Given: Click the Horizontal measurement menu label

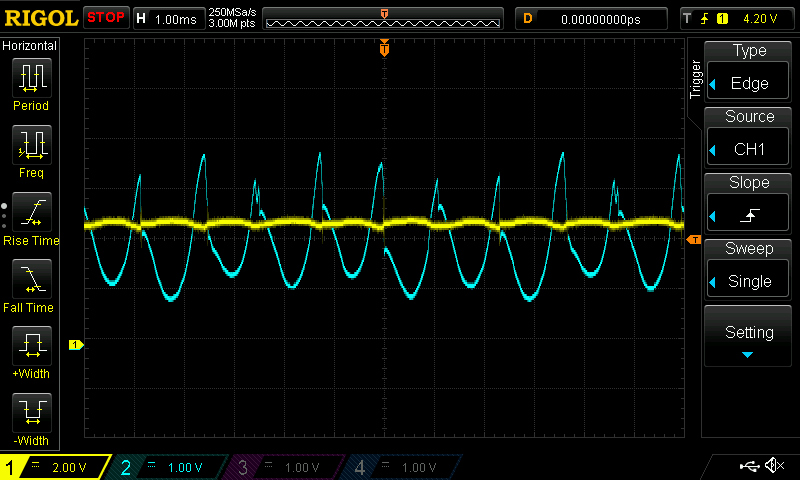Looking at the screenshot, I should click(x=30, y=46).
